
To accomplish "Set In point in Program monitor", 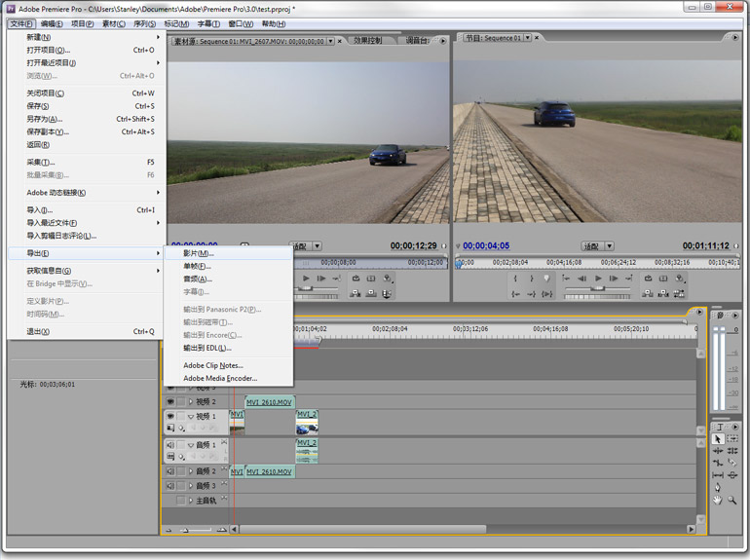I will (515, 279).
